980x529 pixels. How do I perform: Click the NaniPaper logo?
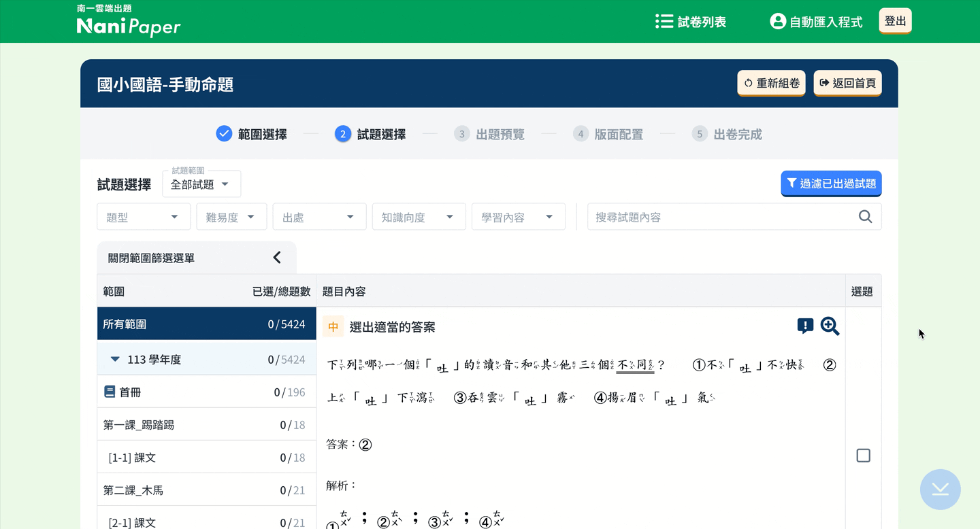(x=129, y=21)
